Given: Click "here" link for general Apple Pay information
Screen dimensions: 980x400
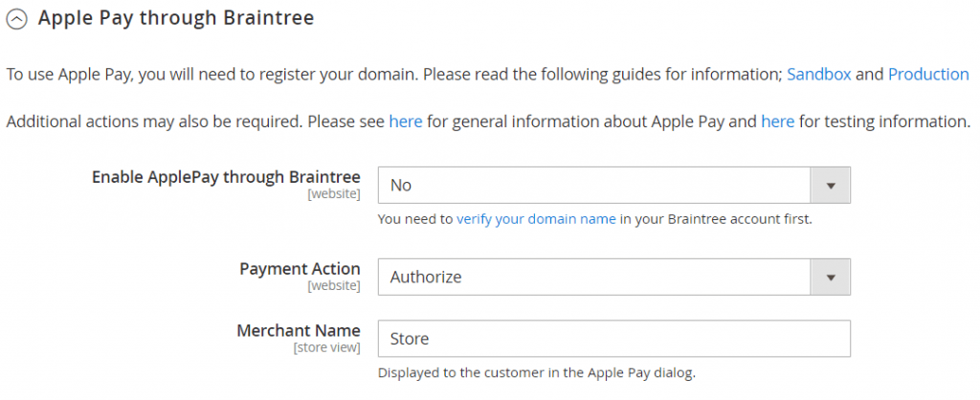Looking at the screenshot, I should (x=405, y=122).
